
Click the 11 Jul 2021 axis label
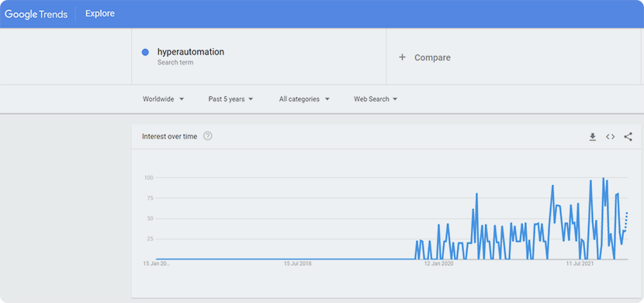pyautogui.click(x=580, y=263)
